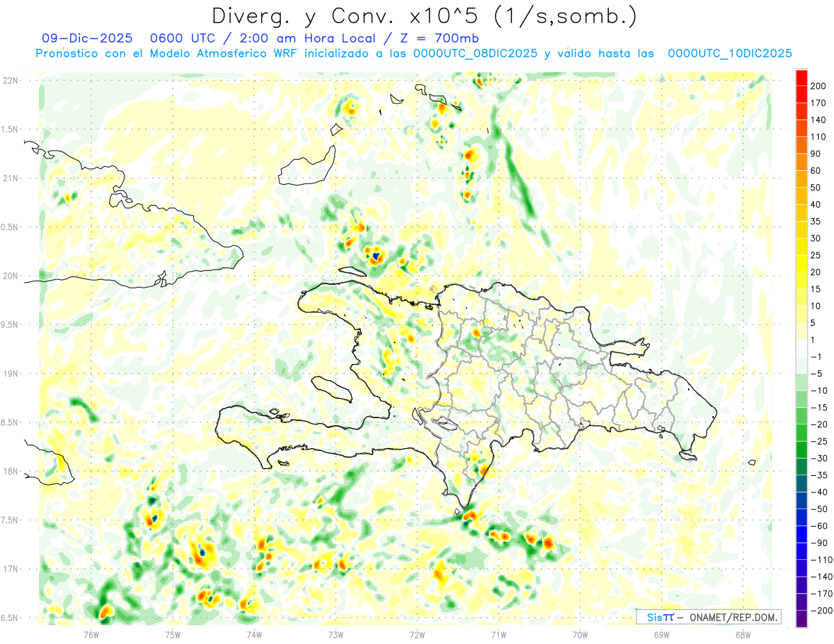
Task: Click the positive 1 colorbar value
Action: tap(813, 340)
